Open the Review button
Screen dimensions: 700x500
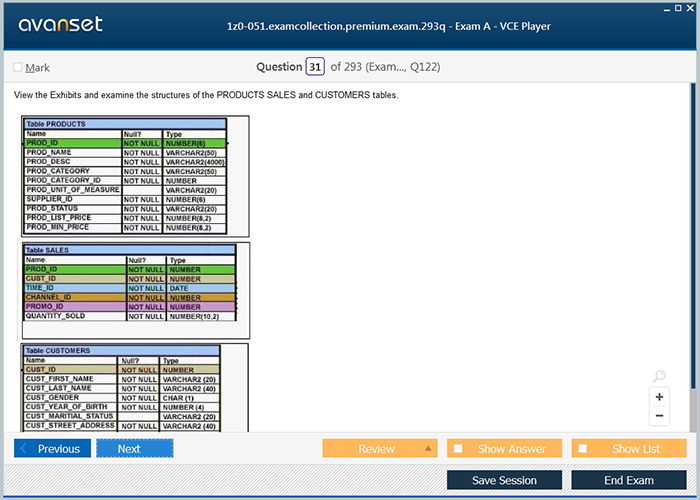click(x=380, y=448)
